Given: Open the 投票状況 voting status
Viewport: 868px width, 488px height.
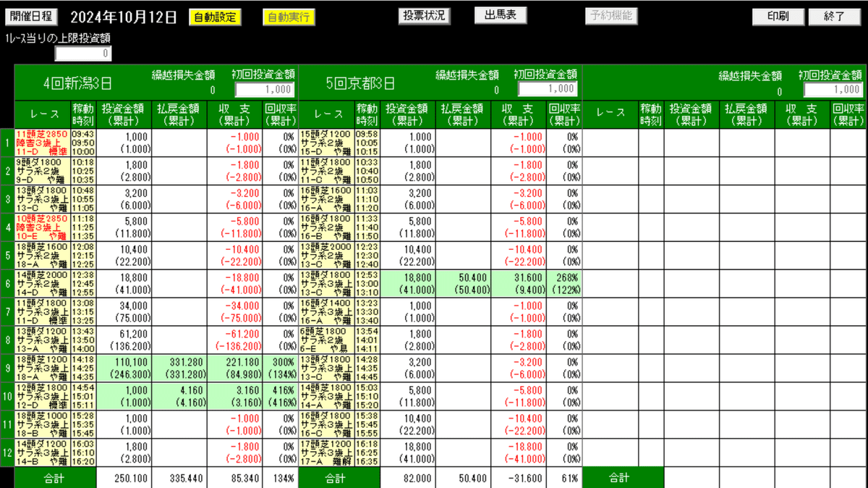Looking at the screenshot, I should pos(424,15).
